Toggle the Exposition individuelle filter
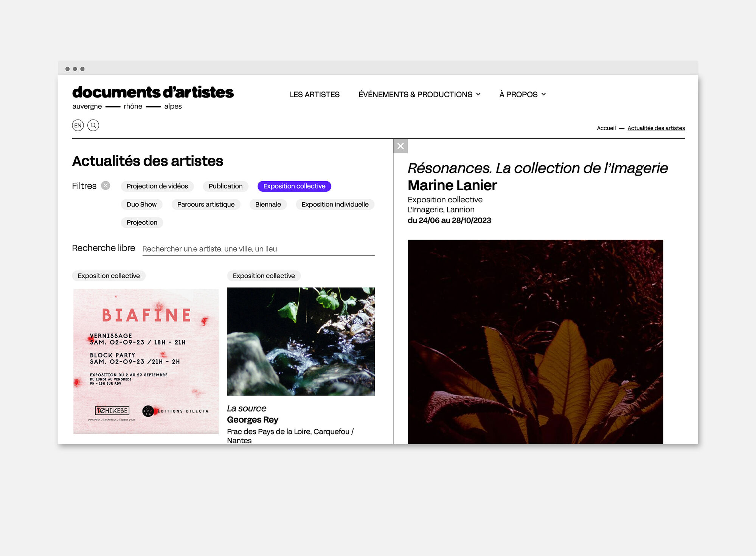The image size is (756, 556). 335,204
